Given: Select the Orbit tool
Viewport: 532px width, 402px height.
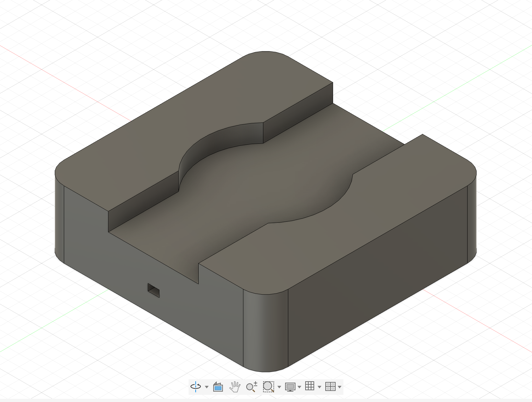Looking at the screenshot, I should click(196, 386).
